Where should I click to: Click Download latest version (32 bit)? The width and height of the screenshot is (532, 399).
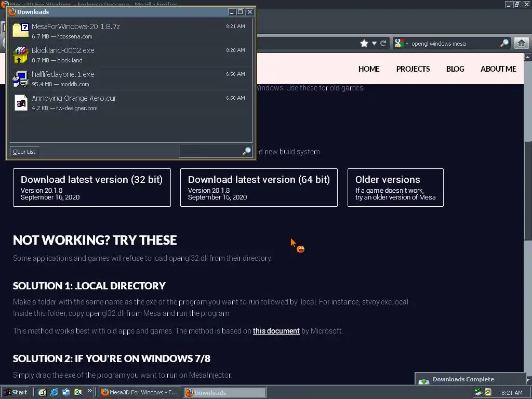click(92, 187)
